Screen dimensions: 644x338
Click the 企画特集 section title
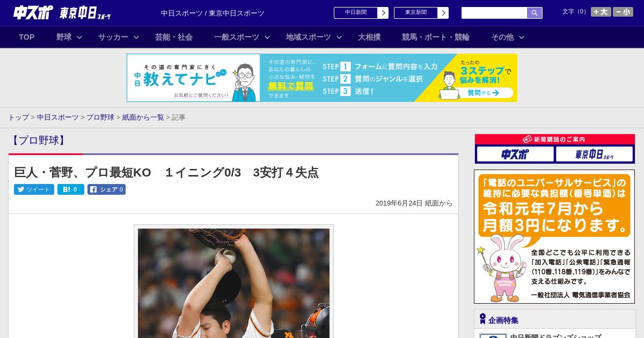click(x=503, y=320)
